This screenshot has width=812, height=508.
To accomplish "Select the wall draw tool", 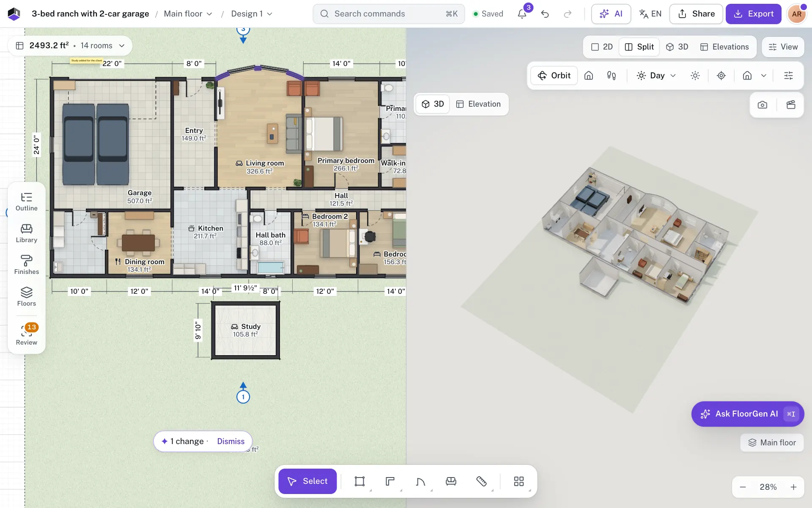I will tap(390, 481).
